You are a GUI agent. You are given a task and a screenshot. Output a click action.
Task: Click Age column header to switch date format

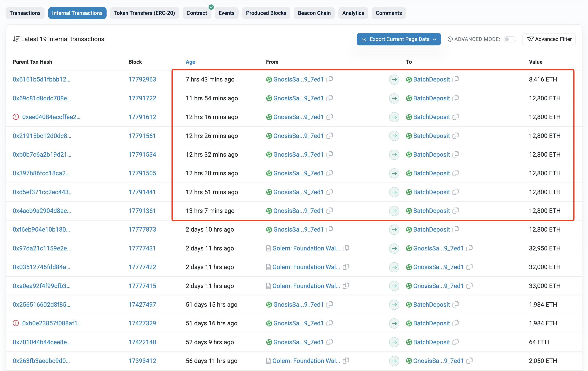[190, 62]
